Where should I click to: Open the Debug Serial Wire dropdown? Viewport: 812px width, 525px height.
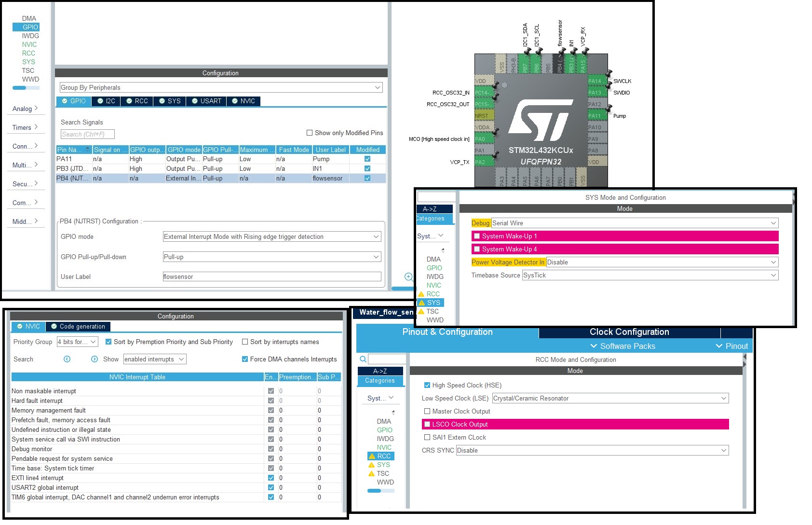[635, 223]
